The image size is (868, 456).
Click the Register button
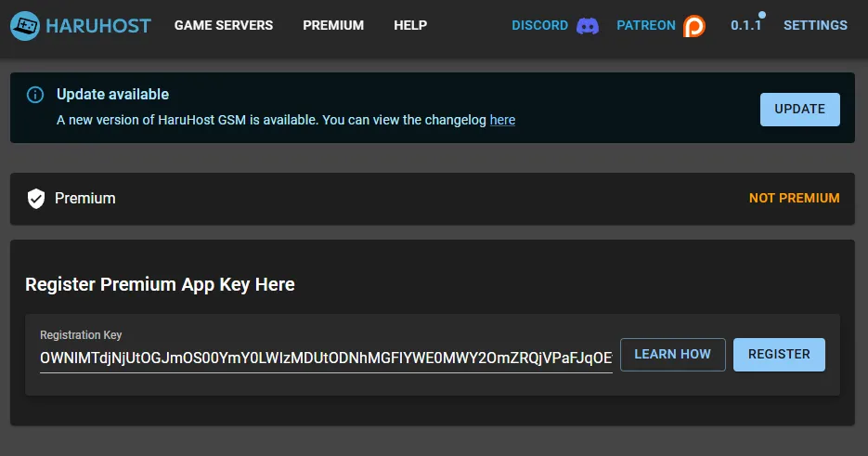(779, 355)
